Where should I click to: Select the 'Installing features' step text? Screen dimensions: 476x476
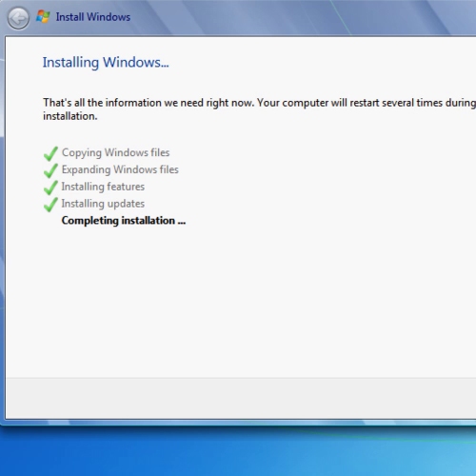tap(103, 187)
